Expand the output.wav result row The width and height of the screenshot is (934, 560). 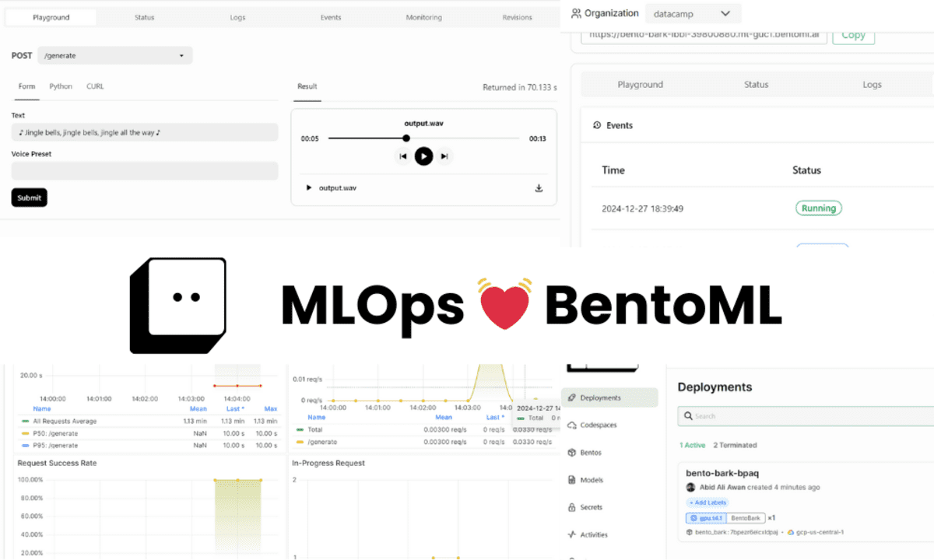[309, 187]
